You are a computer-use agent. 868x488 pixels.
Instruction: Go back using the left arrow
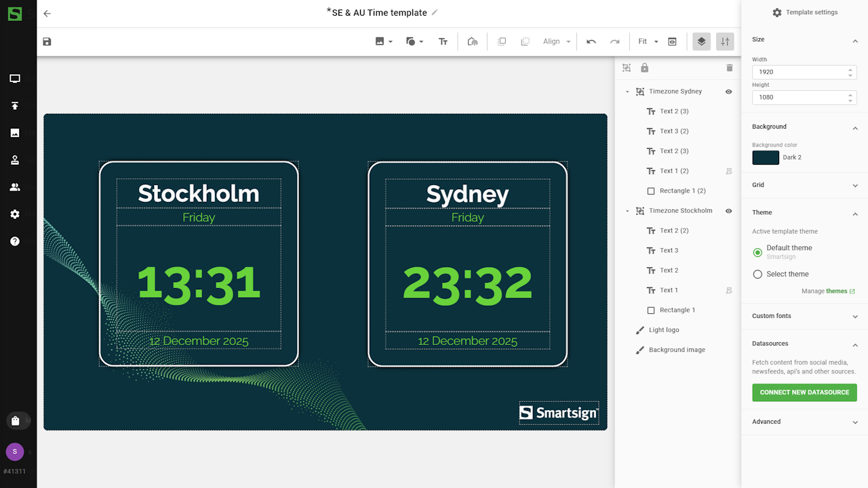tap(47, 14)
